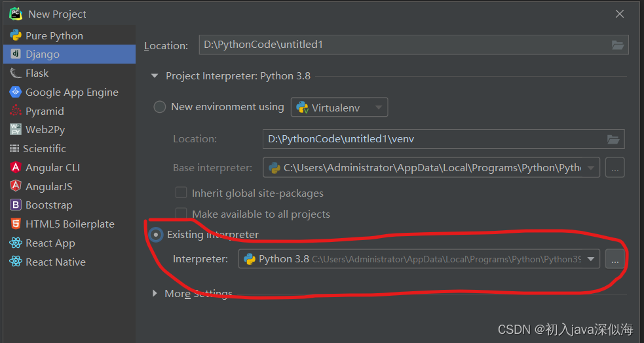Click the browse button beside Interpreter field
The width and height of the screenshot is (644, 343).
(615, 260)
